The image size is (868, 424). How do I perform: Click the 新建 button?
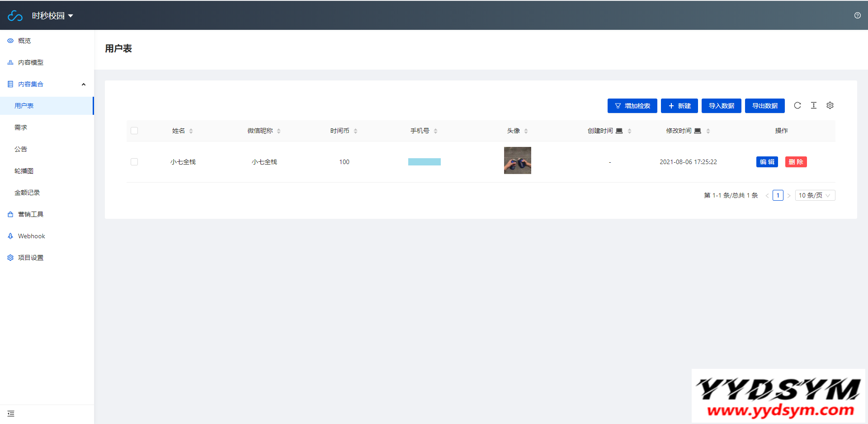(679, 106)
